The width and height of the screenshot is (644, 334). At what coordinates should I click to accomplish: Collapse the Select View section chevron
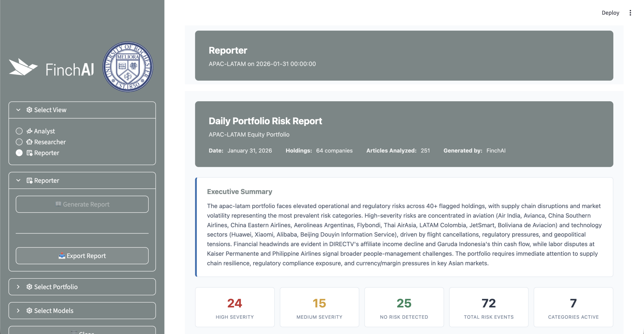pyautogui.click(x=18, y=110)
